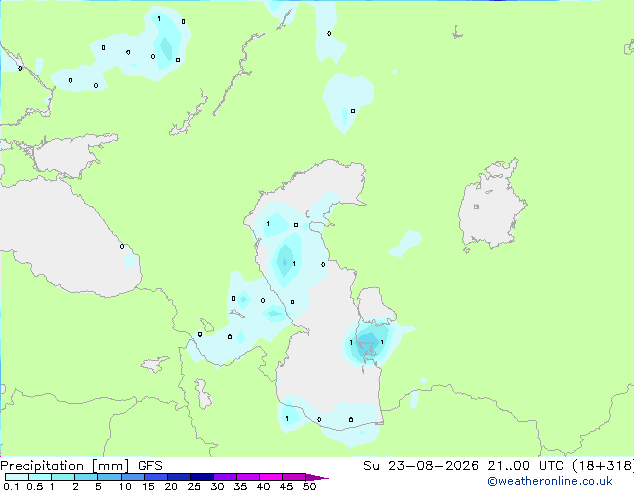Select the 2–5 mm turquoise legend swatch
The height and width of the screenshot is (490, 634).
tap(86, 477)
